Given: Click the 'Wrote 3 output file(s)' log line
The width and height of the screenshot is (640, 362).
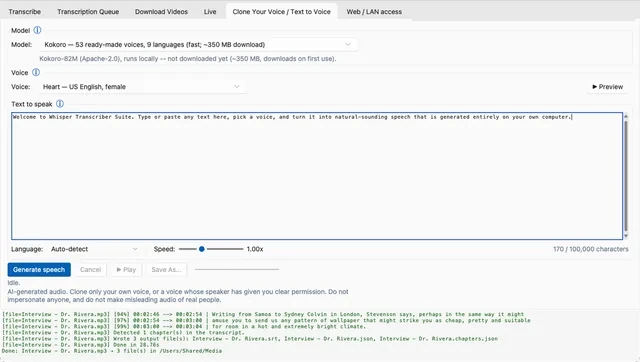Looking at the screenshot, I should [250, 339].
